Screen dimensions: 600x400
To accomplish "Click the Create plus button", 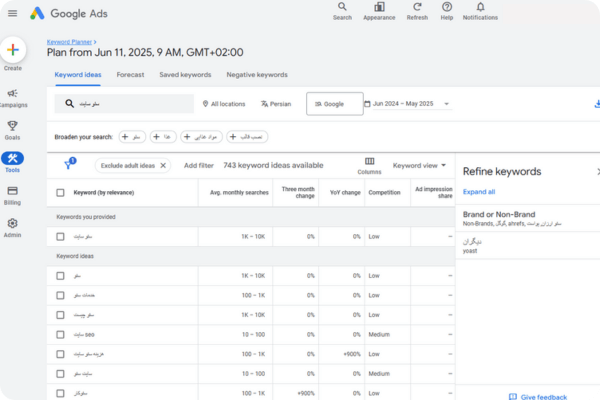I will [x=13, y=50].
